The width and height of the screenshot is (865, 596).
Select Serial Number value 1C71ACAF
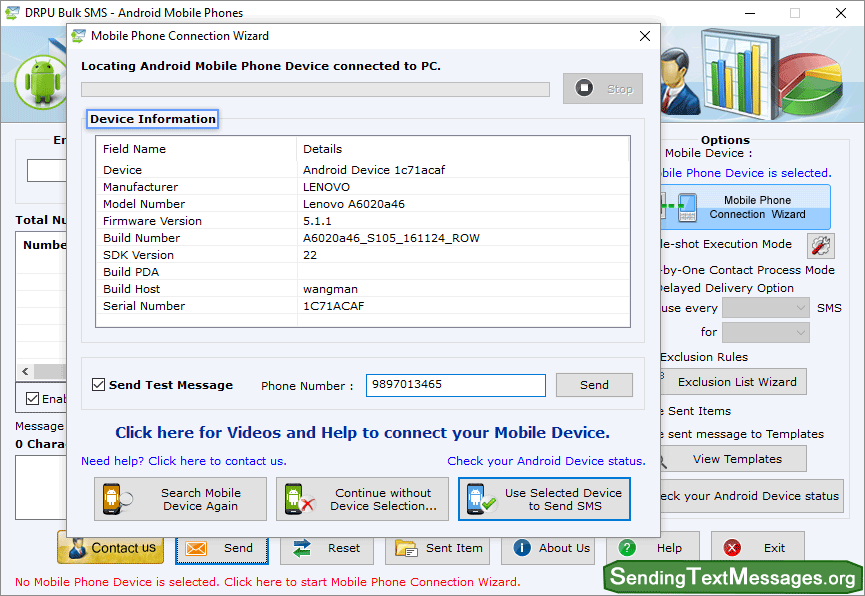click(x=334, y=306)
